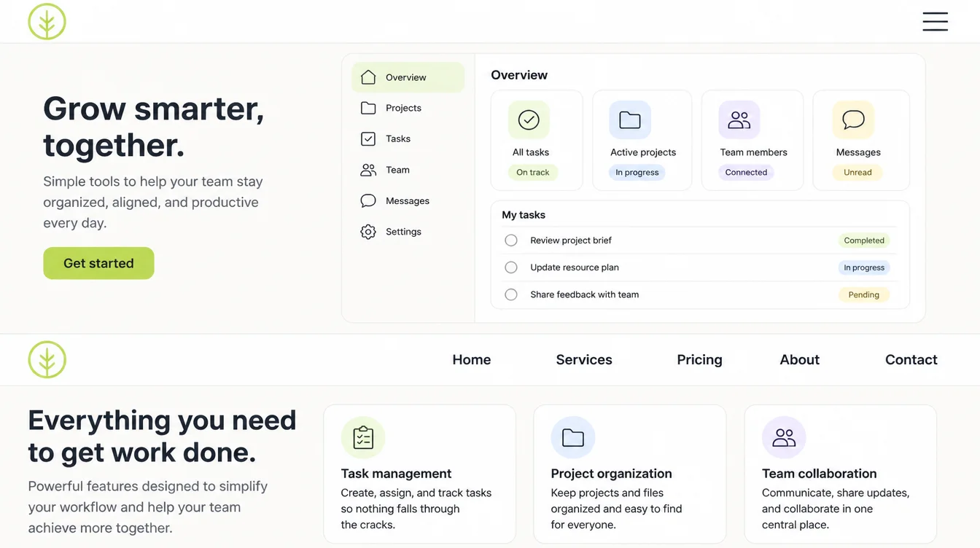Click the In progress badge under Active projects
Viewport: 980px width, 548px height.
(x=637, y=173)
